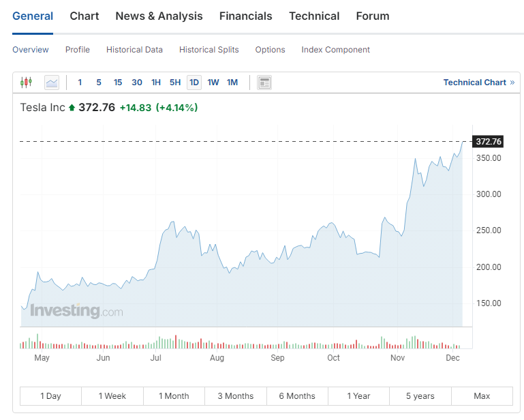
Task: Click the +14.83 change value
Action: 136,108
